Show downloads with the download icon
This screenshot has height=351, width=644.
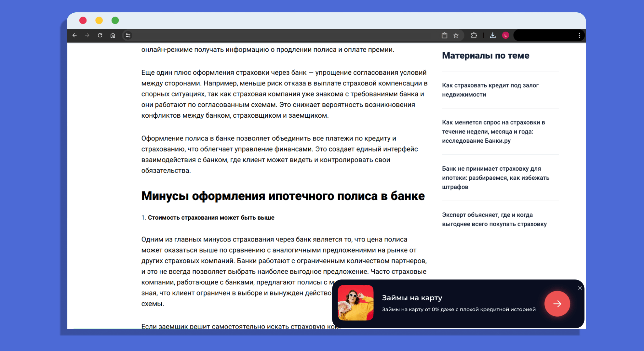[x=493, y=35]
